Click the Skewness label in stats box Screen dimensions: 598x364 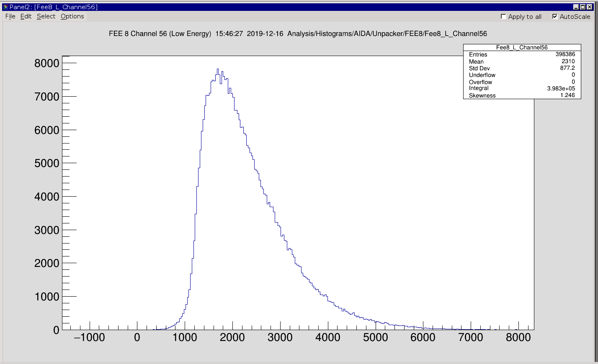point(482,95)
